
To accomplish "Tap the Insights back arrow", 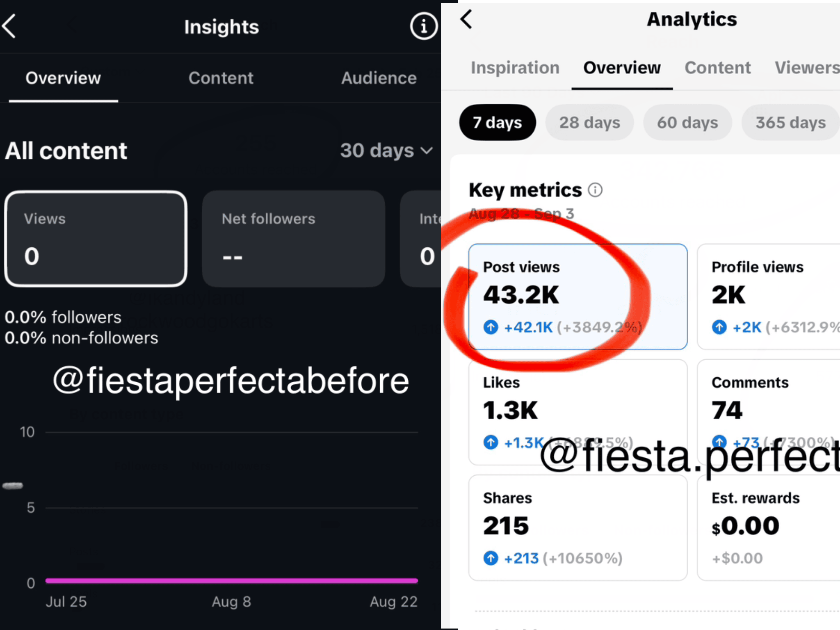I will (x=9, y=26).
